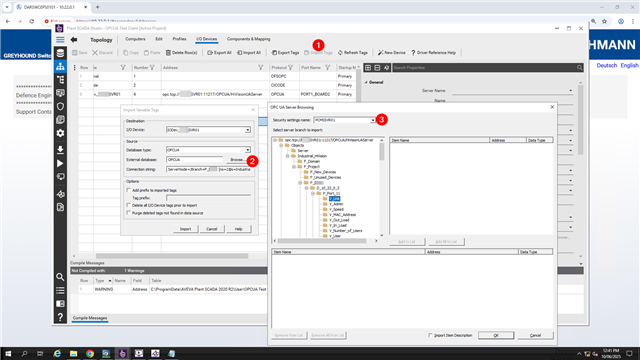Click Cancel in Import Variable Tags dialog

pos(211,229)
